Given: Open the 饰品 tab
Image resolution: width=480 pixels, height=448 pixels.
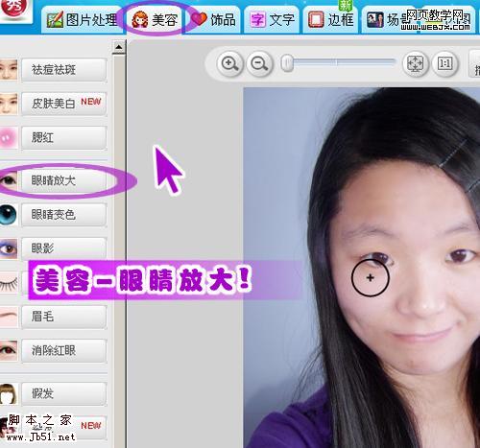Looking at the screenshot, I should 214,20.
